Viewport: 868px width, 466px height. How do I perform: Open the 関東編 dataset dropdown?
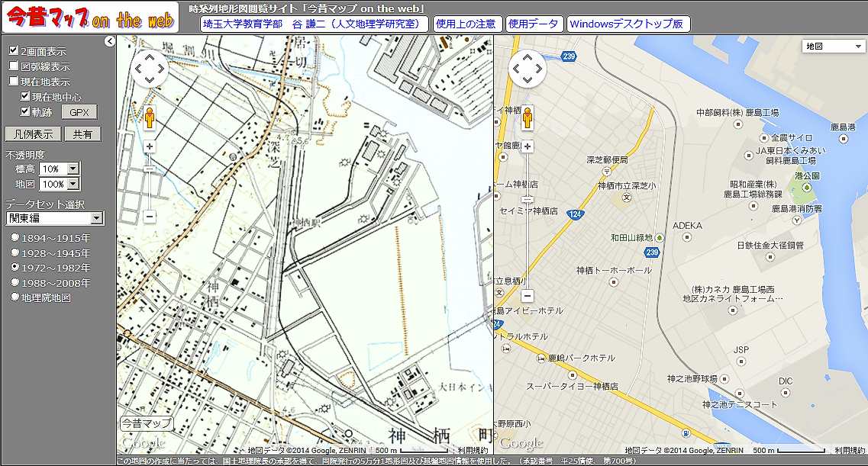(55, 218)
